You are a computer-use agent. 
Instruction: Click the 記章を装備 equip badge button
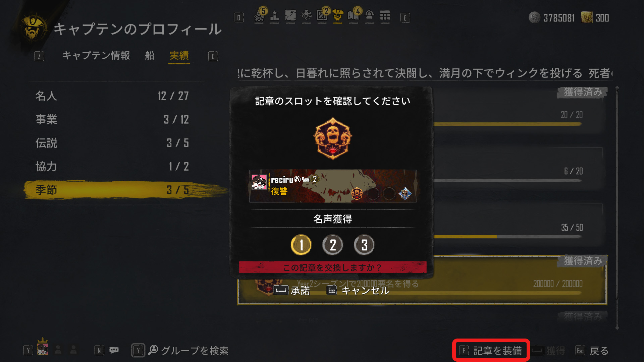tap(491, 351)
